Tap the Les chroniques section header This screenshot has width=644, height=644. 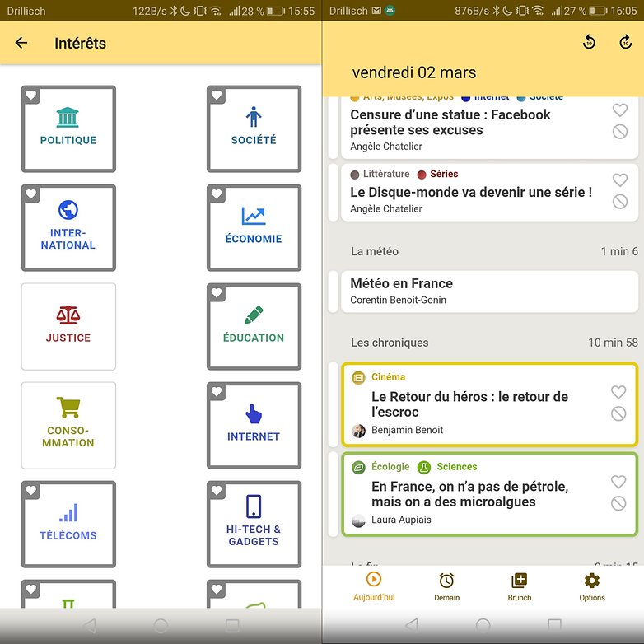pyautogui.click(x=390, y=343)
